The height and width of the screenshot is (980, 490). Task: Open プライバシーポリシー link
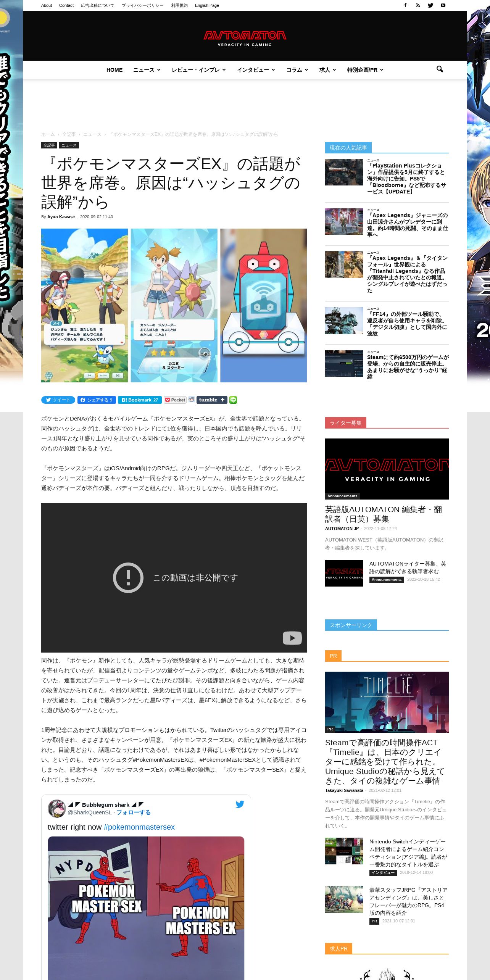click(142, 5)
